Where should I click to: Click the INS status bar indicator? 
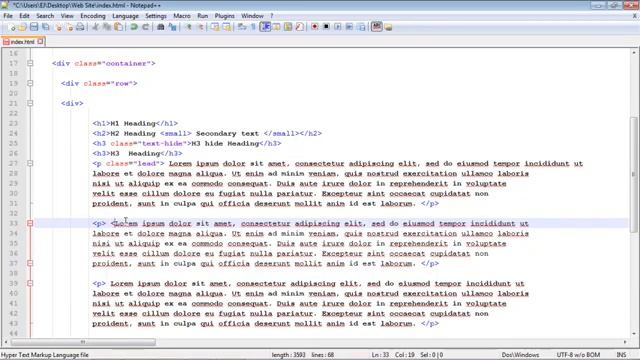click(x=621, y=355)
